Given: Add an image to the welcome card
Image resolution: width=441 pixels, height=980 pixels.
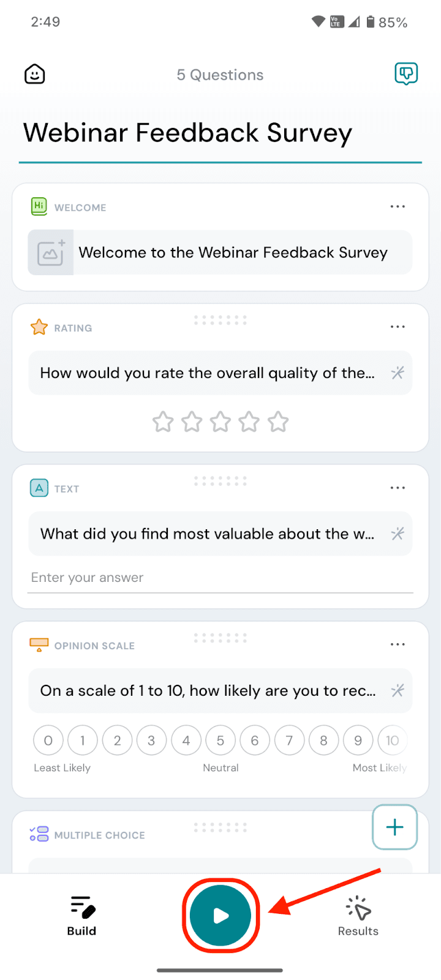Looking at the screenshot, I should pos(51,252).
